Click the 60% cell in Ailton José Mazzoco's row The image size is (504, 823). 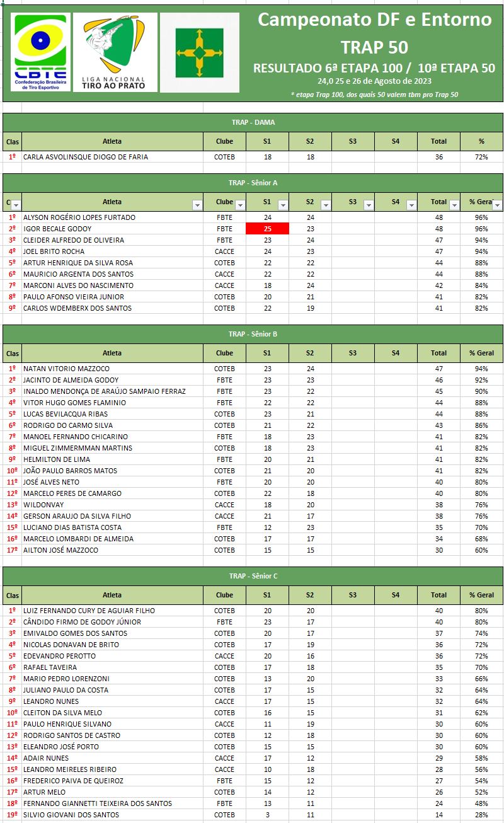481,550
